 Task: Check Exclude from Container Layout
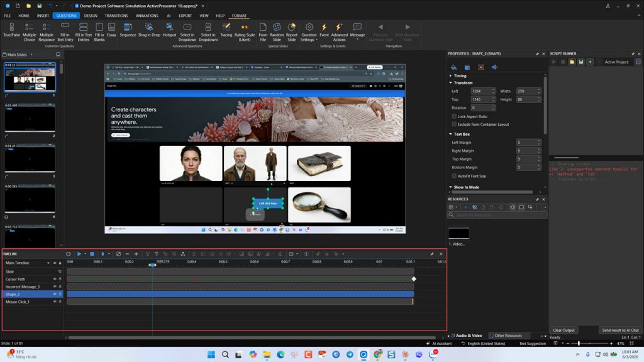coord(454,124)
